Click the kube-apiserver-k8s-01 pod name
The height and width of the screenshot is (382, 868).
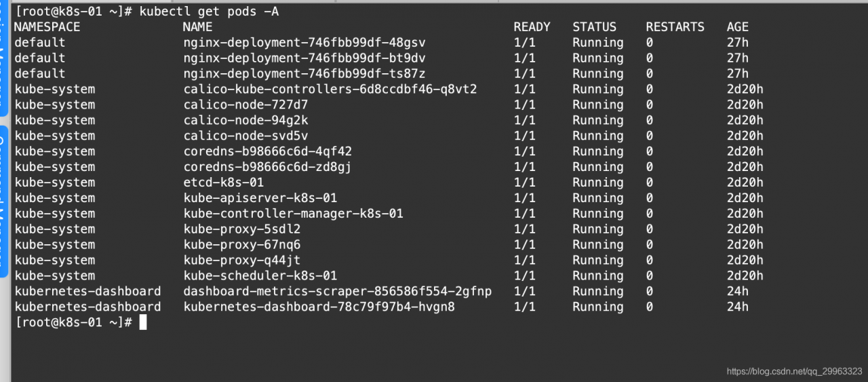(x=260, y=198)
